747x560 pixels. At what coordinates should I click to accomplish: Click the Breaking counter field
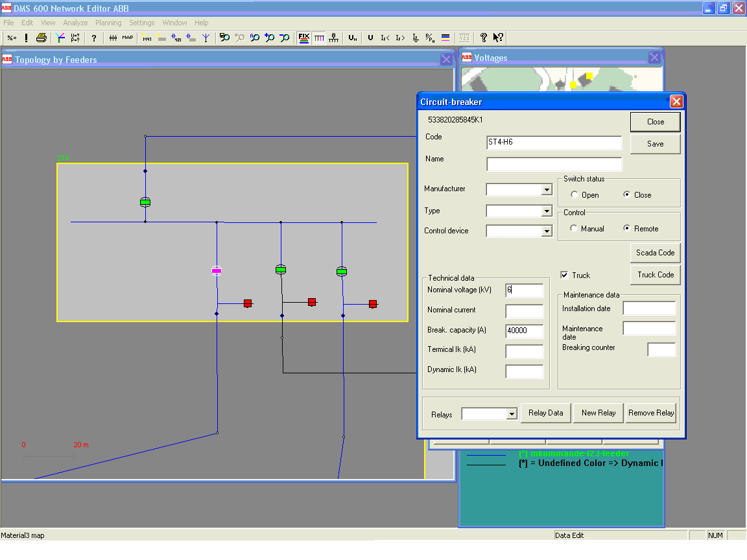(x=661, y=349)
